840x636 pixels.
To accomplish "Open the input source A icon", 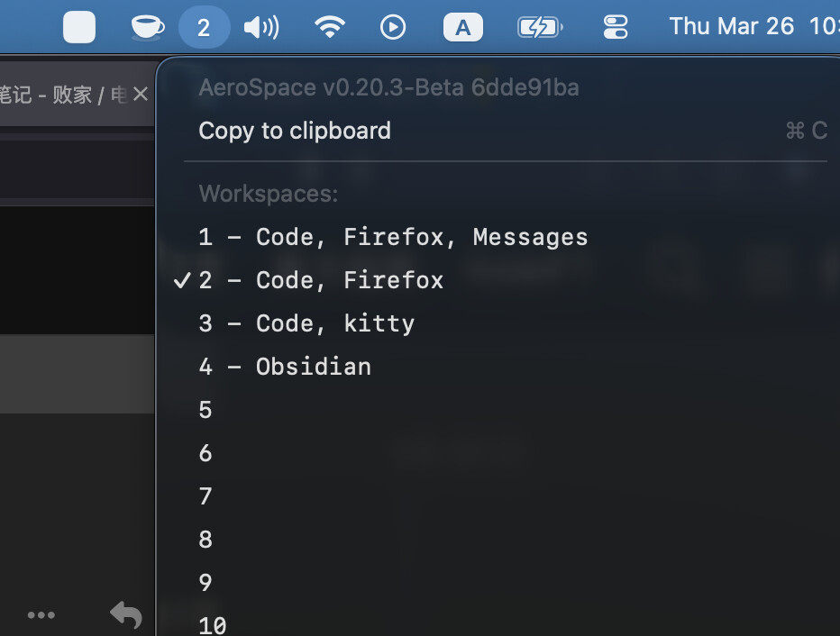I will coord(462,27).
